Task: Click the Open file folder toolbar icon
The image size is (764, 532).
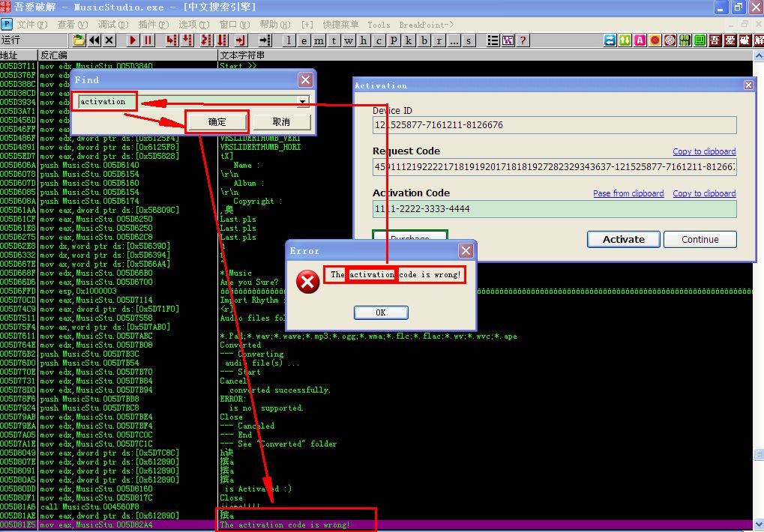Action: [79, 40]
